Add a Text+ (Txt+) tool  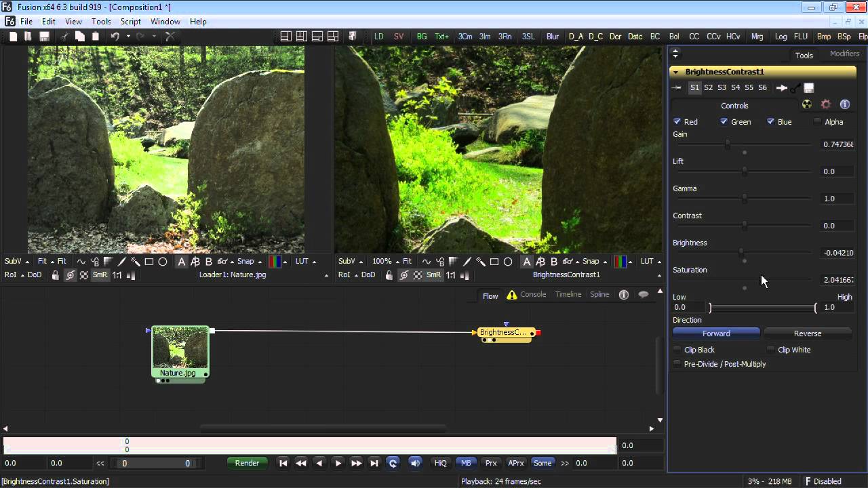[x=442, y=37]
